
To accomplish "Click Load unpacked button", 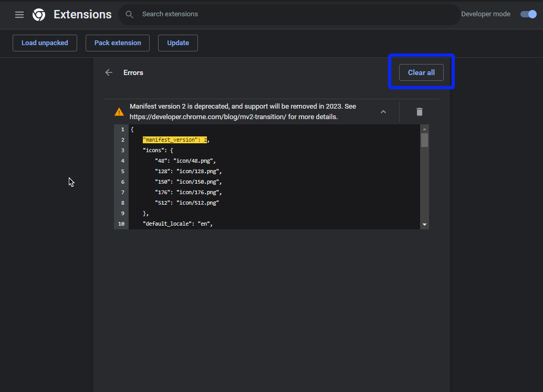I will 45,43.
